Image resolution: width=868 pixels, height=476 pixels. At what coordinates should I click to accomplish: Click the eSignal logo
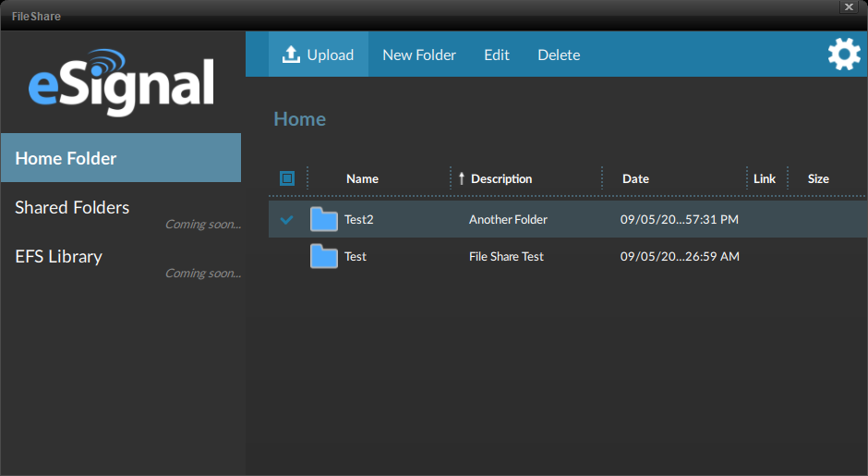tap(121, 83)
